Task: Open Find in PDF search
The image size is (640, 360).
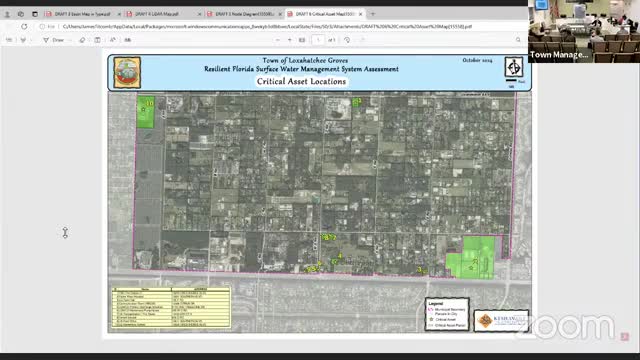Action: click(x=518, y=40)
